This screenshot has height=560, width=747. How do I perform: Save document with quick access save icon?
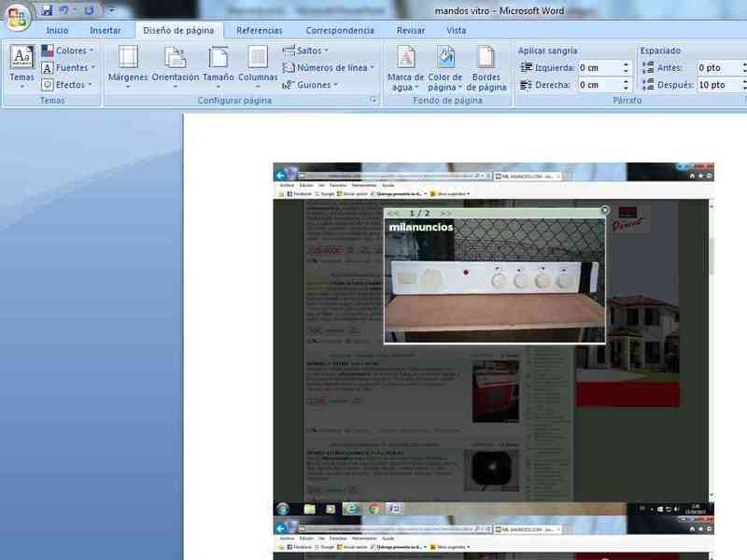click(47, 10)
